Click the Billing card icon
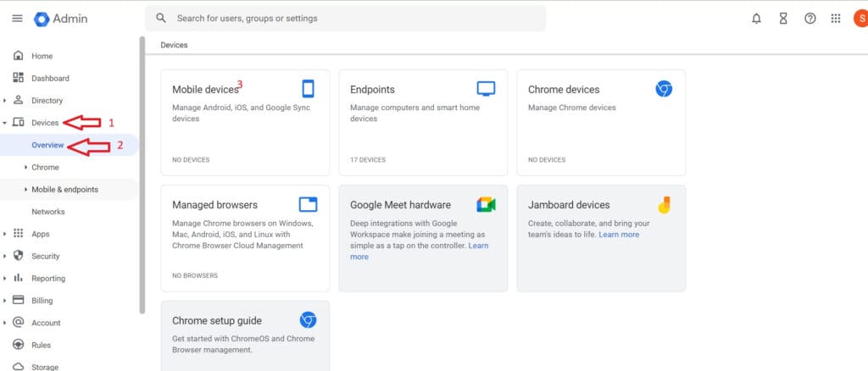The height and width of the screenshot is (371, 868). [x=19, y=300]
